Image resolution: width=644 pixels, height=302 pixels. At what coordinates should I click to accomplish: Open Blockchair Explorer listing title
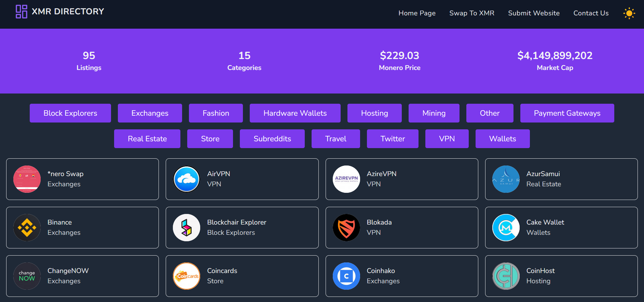pos(237,222)
